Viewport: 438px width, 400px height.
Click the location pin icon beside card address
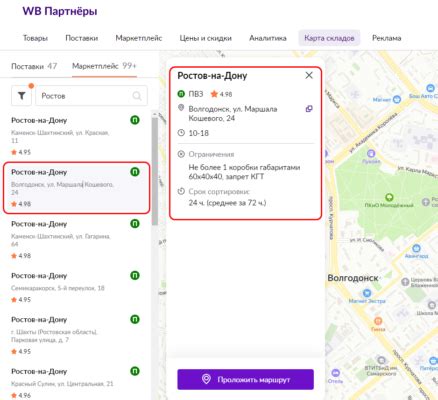tap(181, 108)
